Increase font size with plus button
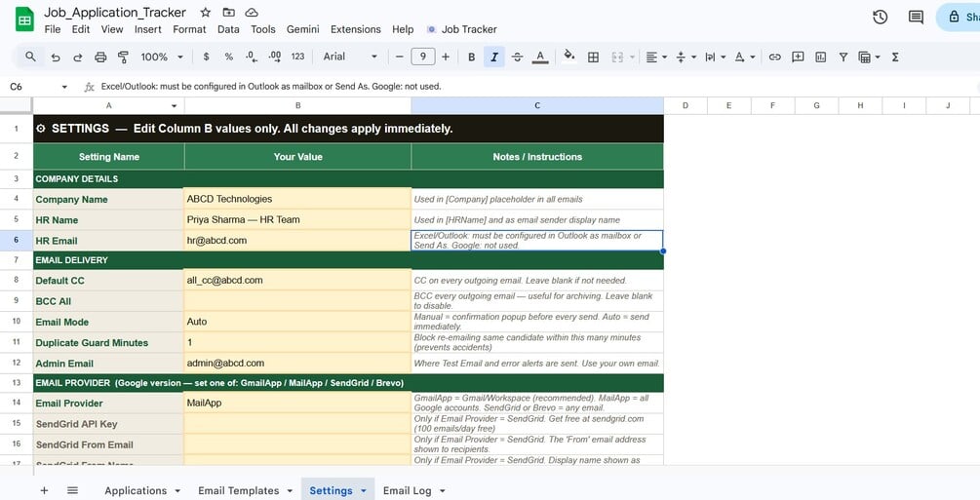This screenshot has height=500, width=980. [446, 57]
